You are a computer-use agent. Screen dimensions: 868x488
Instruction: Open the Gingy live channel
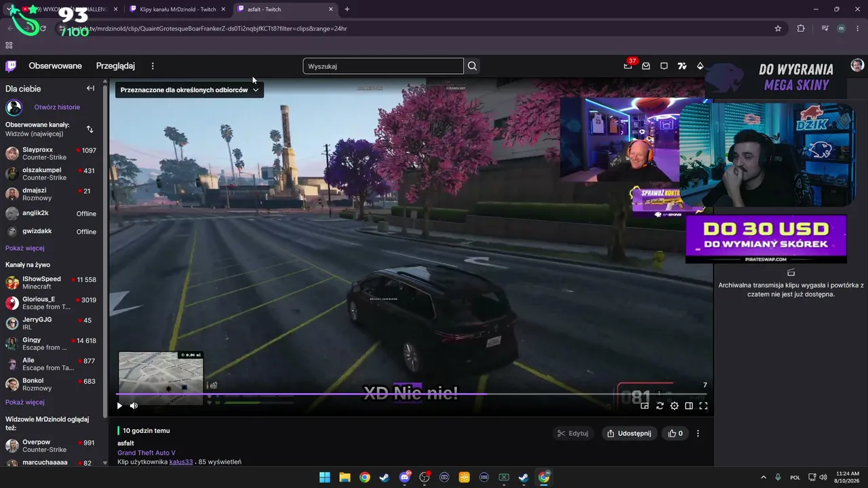click(51, 344)
